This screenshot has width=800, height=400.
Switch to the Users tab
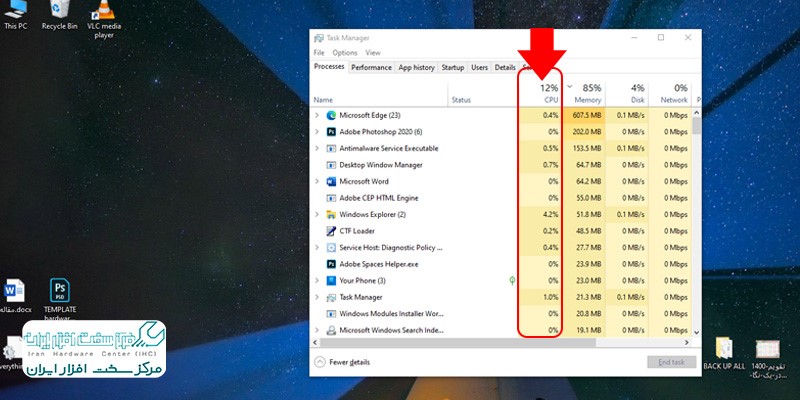click(479, 67)
